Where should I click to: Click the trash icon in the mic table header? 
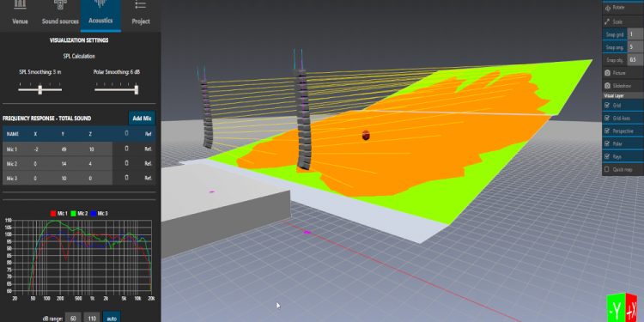tap(126, 133)
